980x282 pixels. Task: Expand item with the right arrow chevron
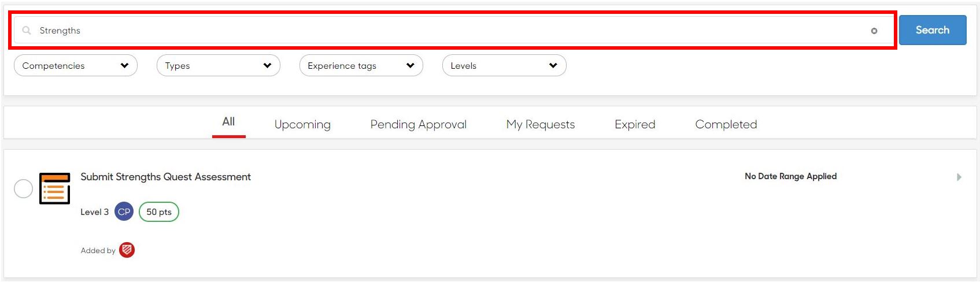(x=959, y=177)
